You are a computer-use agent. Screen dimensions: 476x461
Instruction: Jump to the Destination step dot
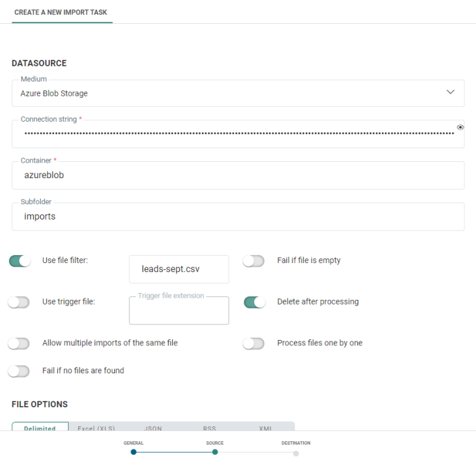[x=296, y=453]
